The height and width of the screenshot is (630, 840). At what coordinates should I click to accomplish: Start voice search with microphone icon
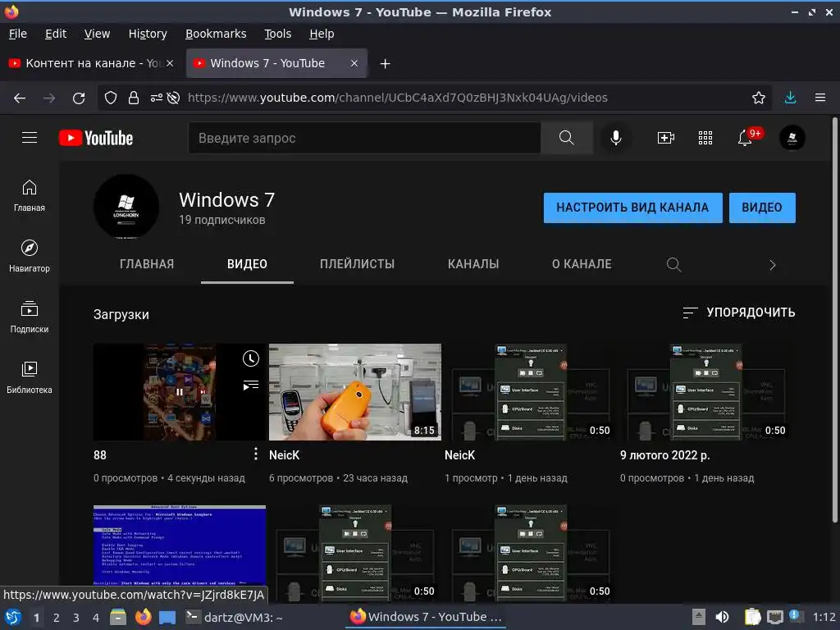coord(616,138)
